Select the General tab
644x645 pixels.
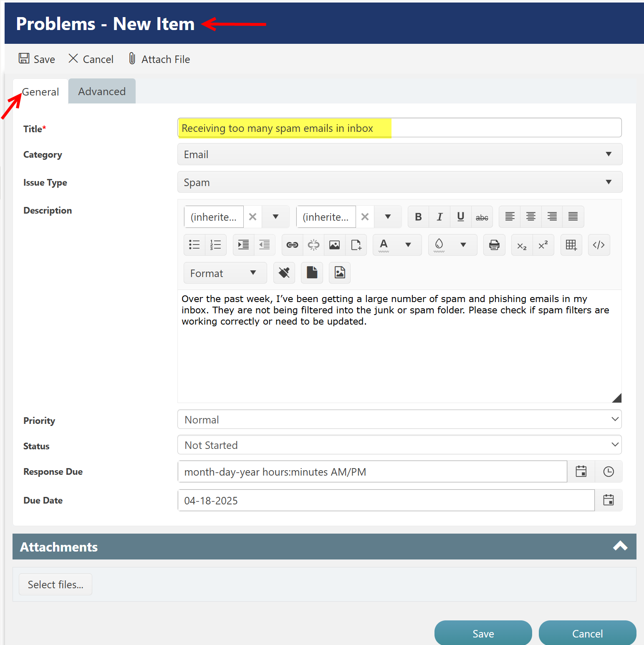[40, 92]
